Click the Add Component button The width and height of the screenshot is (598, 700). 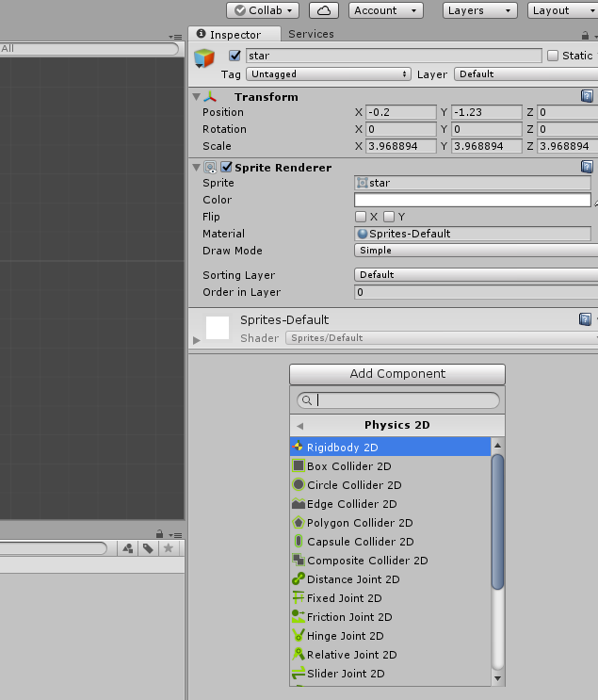(x=397, y=374)
